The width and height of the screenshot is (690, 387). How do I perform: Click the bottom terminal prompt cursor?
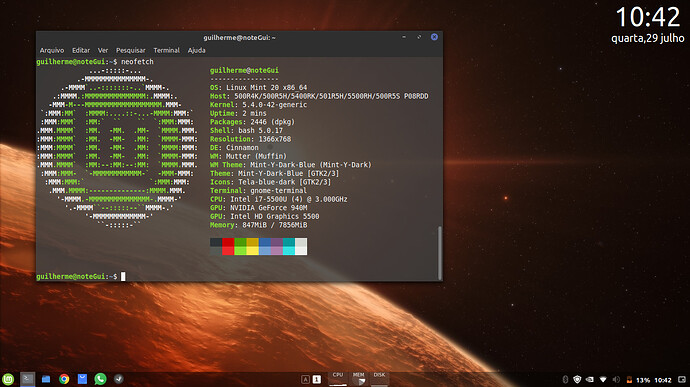[x=123, y=276]
